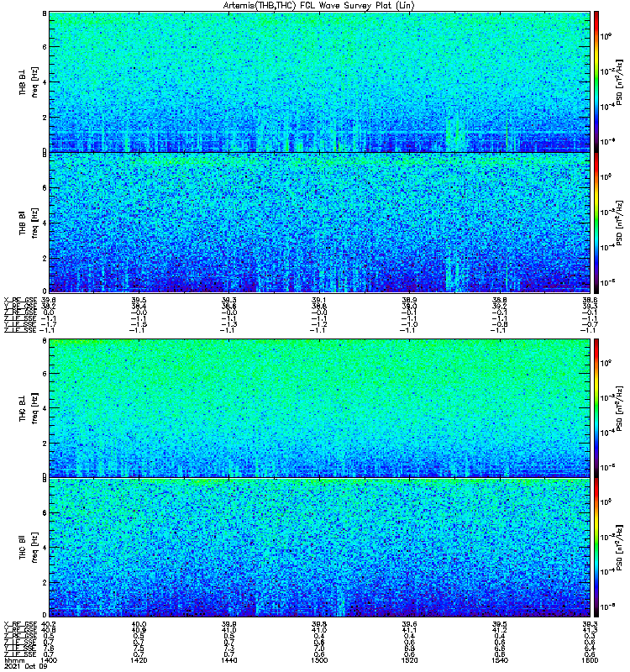Viewport: 630px width, 672px height.
Task: Click the 1440 time label on bottom axis
Action: click(x=228, y=660)
